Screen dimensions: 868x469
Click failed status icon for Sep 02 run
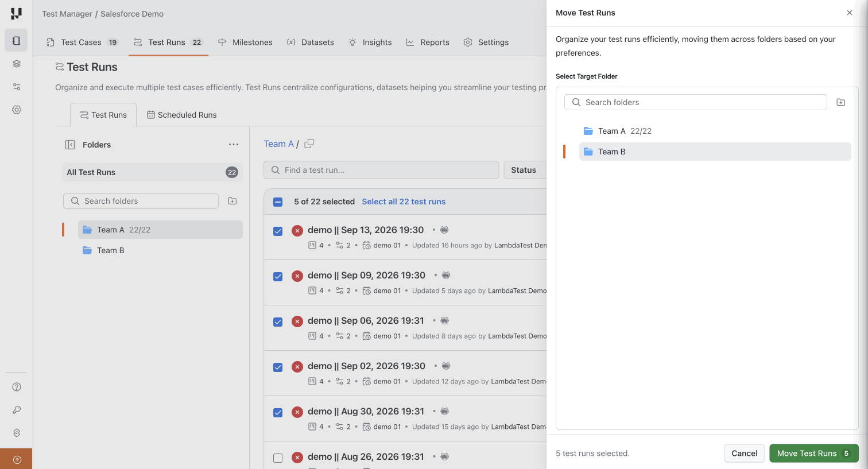click(x=297, y=366)
